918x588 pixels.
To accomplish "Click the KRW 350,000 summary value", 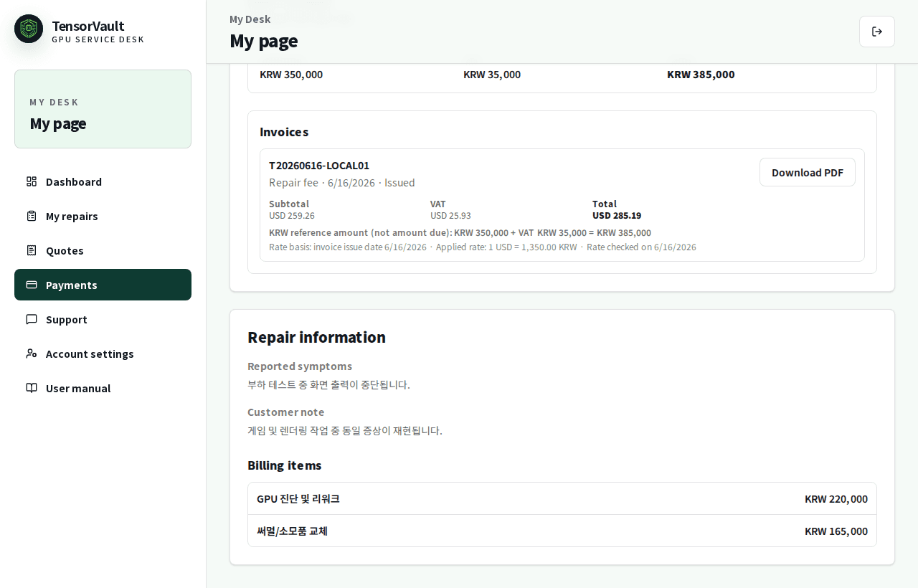I will pyautogui.click(x=291, y=75).
